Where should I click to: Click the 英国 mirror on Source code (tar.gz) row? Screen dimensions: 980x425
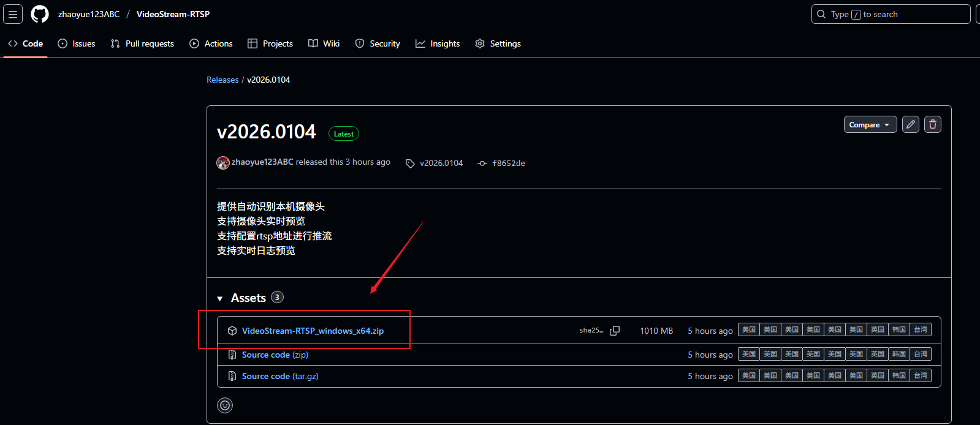click(878, 375)
